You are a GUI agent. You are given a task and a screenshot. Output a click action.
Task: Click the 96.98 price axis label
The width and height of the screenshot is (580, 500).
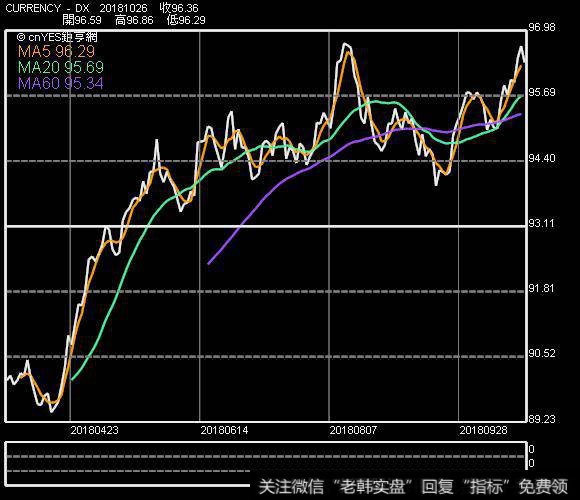542,27
